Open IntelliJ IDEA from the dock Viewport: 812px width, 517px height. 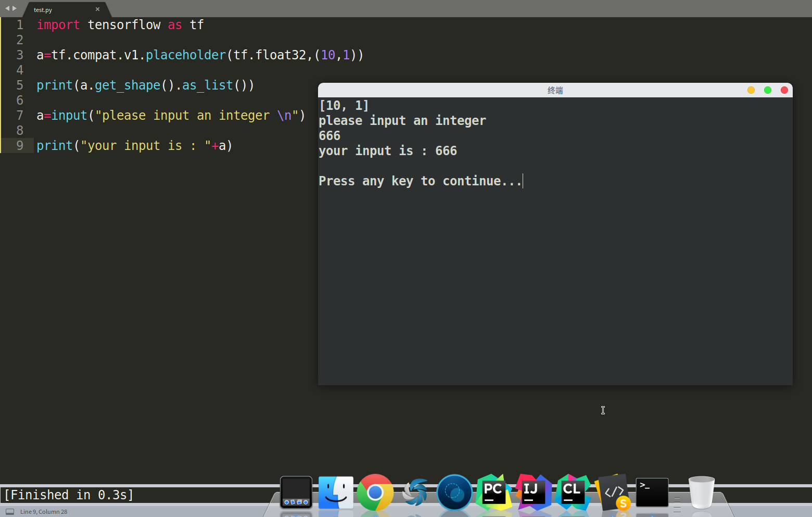tap(533, 491)
